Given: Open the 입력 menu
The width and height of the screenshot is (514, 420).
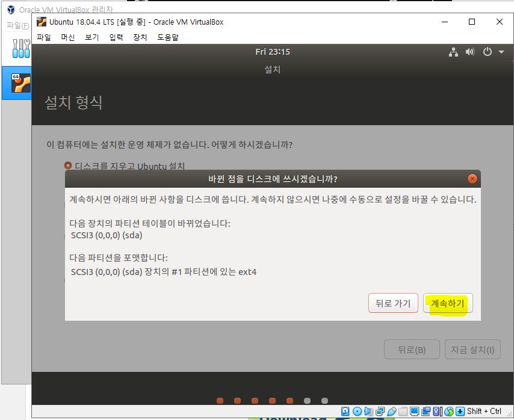Looking at the screenshot, I should (x=116, y=37).
